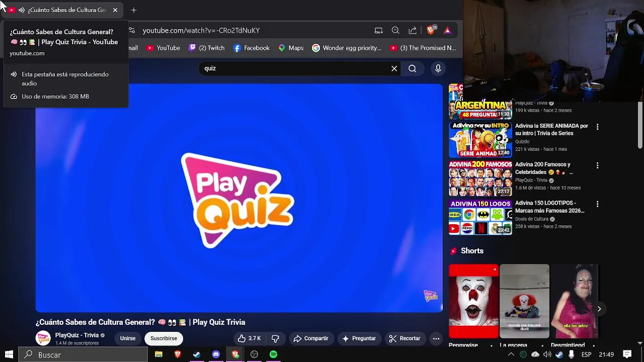Click the volume speaker tray icon

point(547,354)
